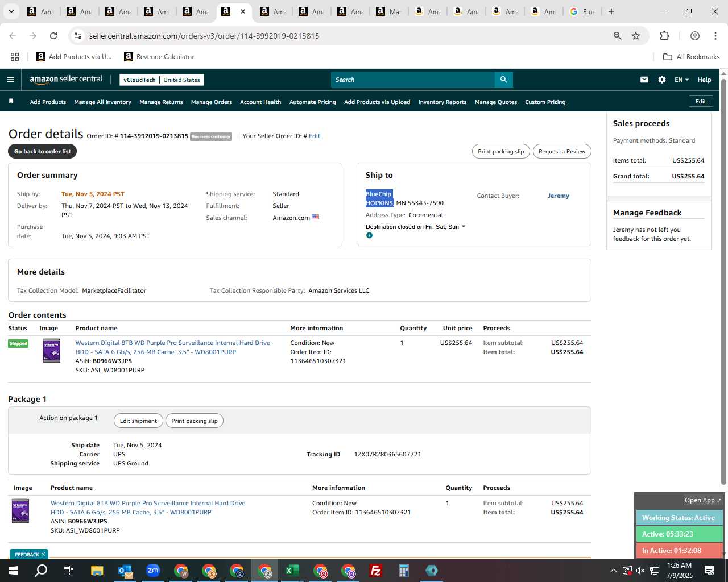Open Manage Orders

coord(212,102)
